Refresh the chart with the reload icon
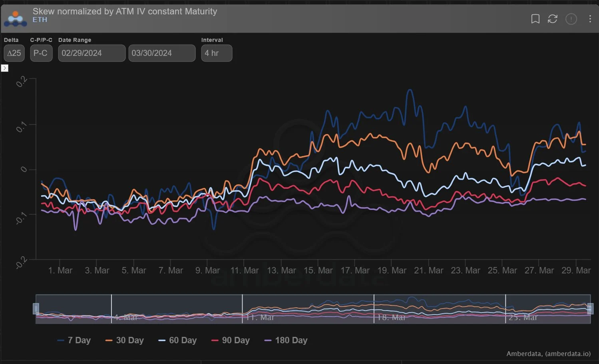This screenshot has width=599, height=364. pos(553,19)
